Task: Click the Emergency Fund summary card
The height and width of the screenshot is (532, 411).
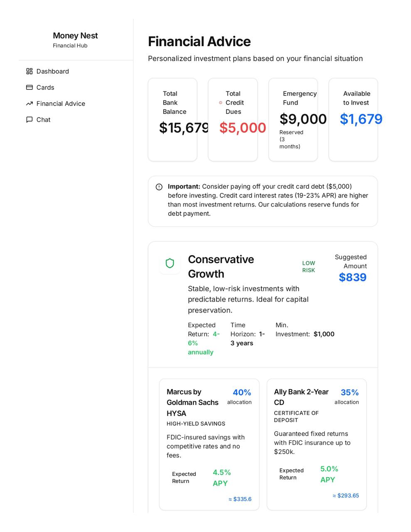Action: tap(293, 120)
